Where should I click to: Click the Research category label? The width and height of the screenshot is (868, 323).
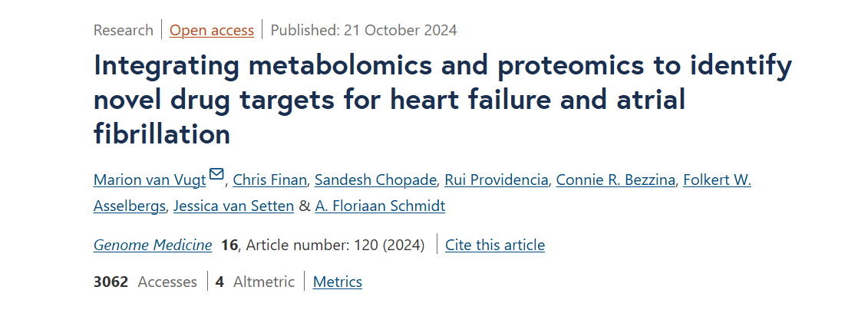point(124,31)
